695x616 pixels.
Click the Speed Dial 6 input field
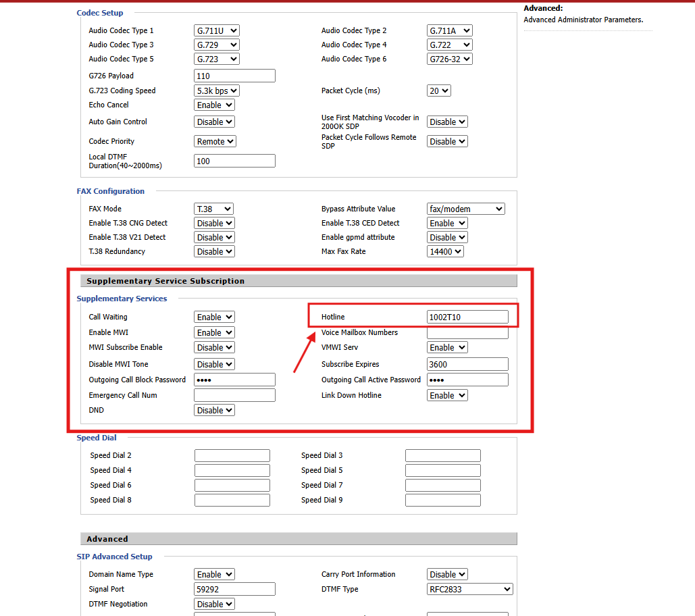(x=232, y=485)
